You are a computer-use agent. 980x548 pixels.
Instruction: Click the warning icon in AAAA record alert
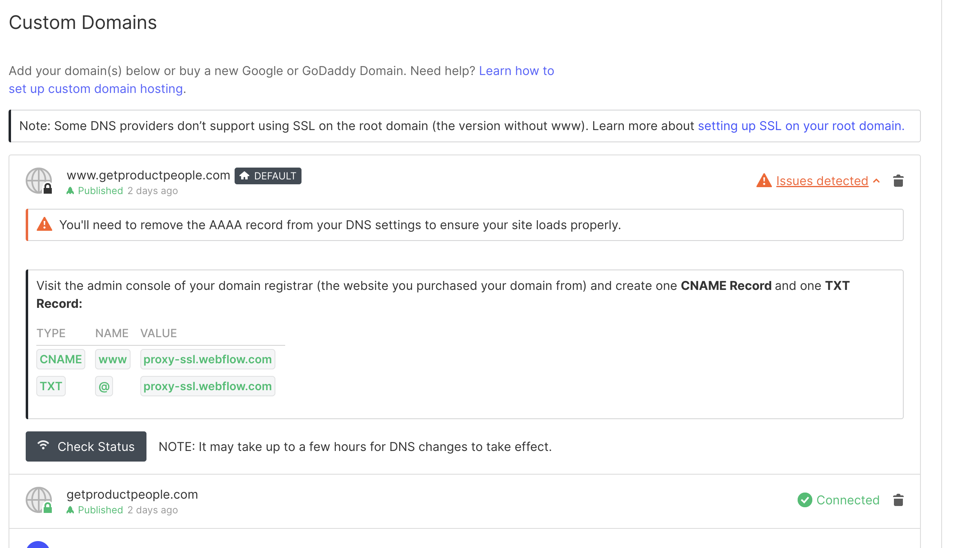[44, 225]
